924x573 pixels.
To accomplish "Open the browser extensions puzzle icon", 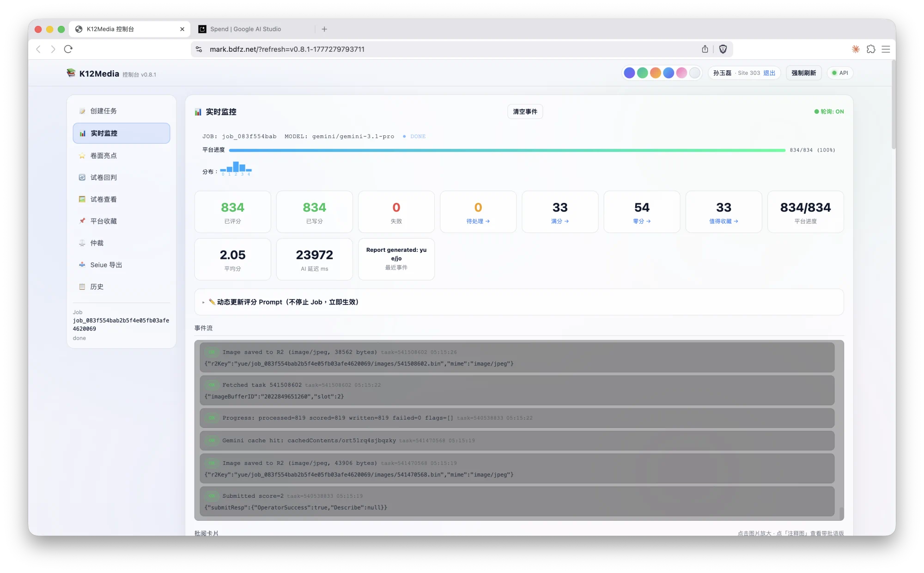I will [871, 49].
